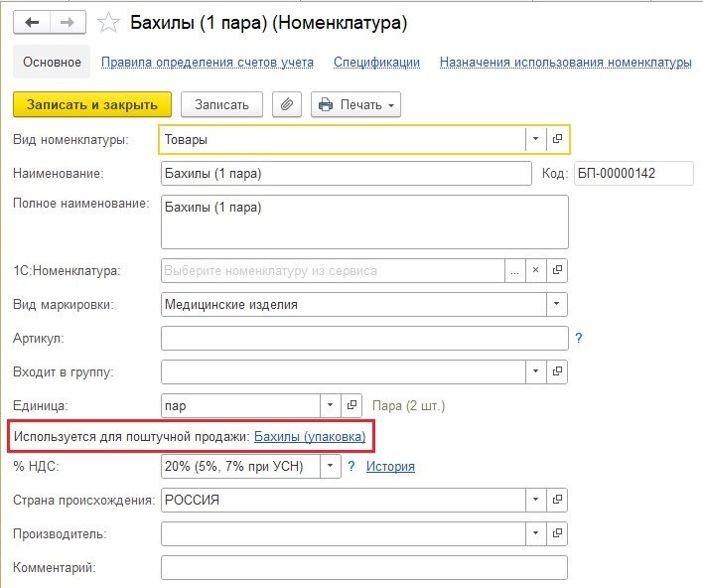This screenshot has height=588, width=703.
Task: Expand the Вид маркировки dropdown
Action: point(557,304)
